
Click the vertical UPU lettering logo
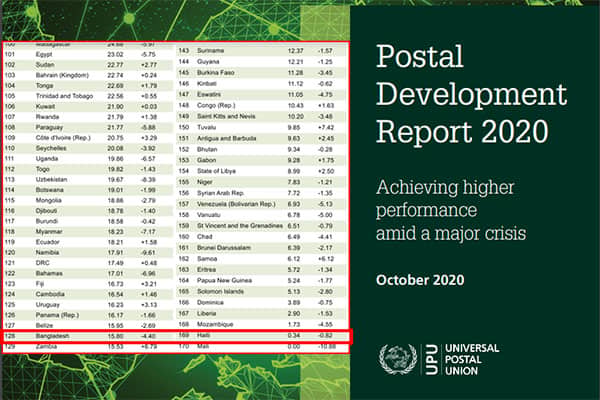tap(432, 359)
